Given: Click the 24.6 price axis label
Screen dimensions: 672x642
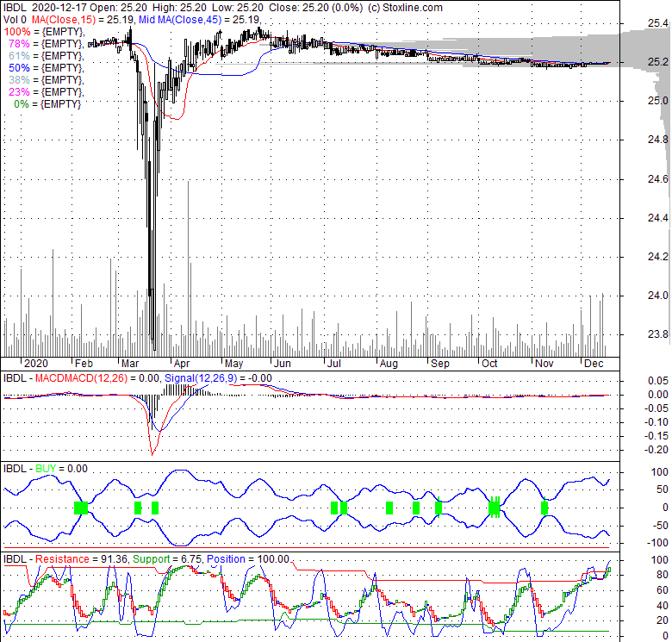Looking at the screenshot, I should pyautogui.click(x=658, y=178).
